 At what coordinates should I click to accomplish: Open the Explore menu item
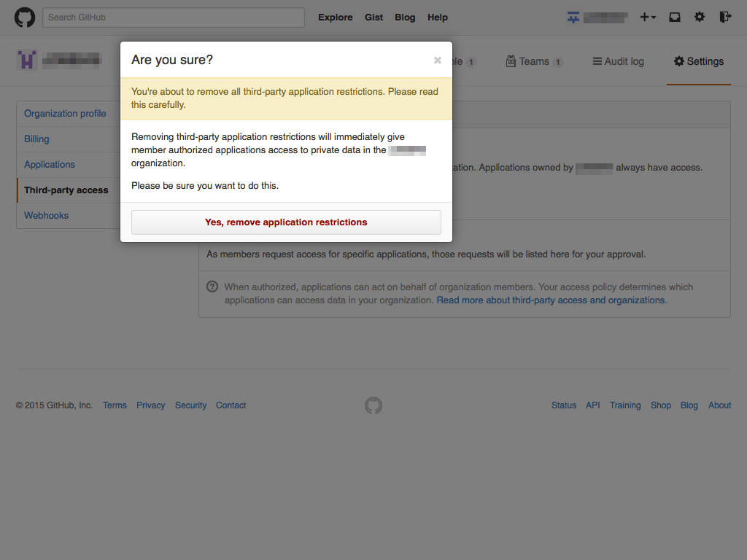coord(335,17)
